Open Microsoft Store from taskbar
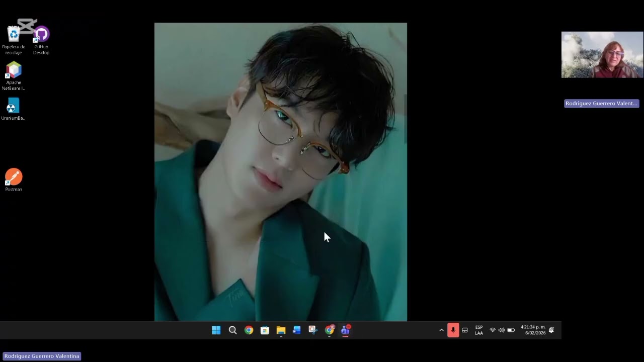The image size is (644, 362). 265,330
